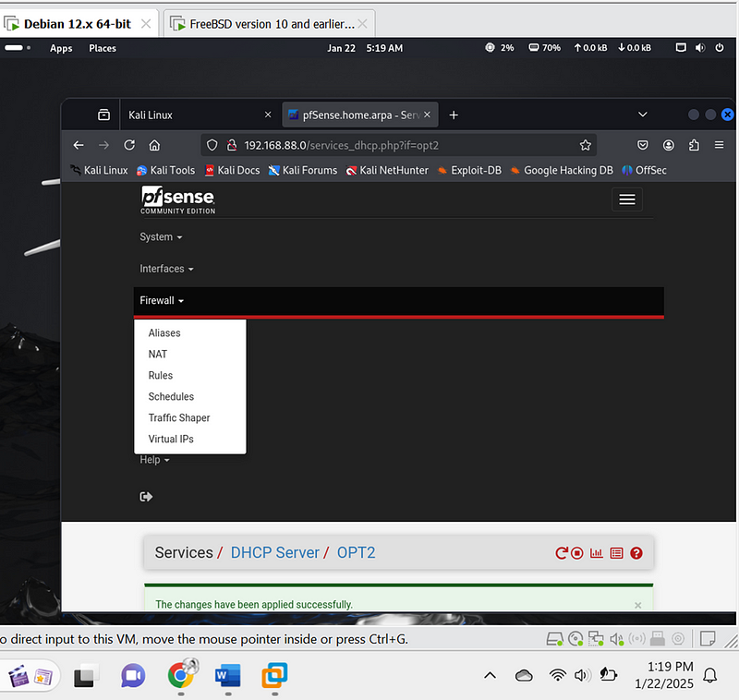Screen dimensions: 739x700
Task: Go to Firefox home page icon
Action: pos(154,145)
